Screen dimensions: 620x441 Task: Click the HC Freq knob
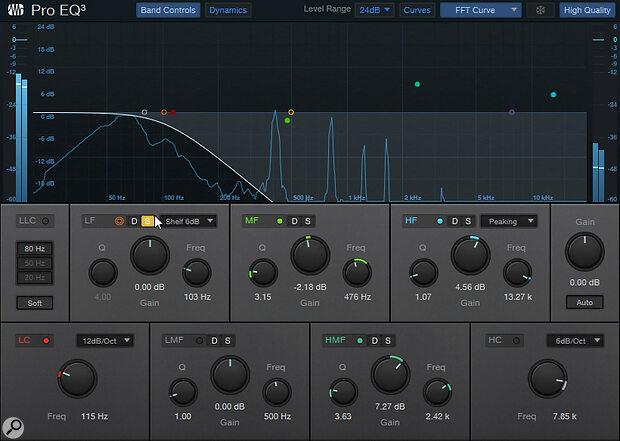tap(548, 378)
